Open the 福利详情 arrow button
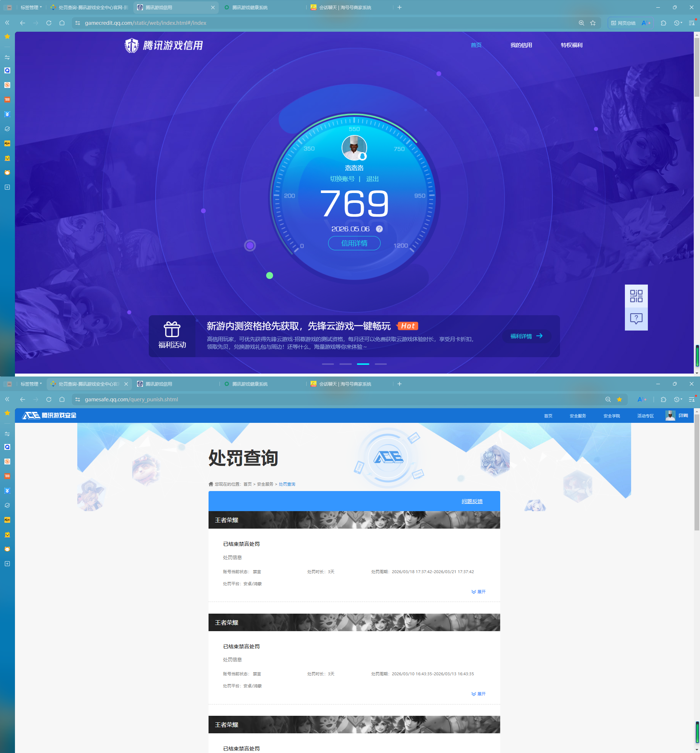 526,336
